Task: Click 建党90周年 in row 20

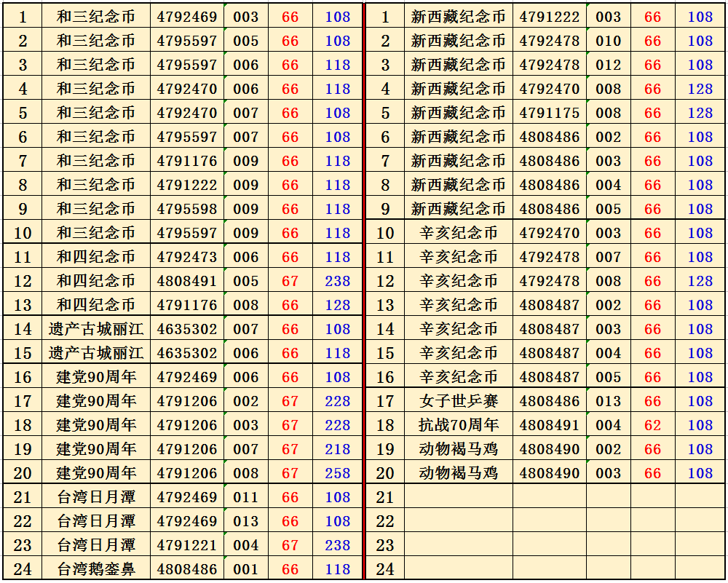Action: pyautogui.click(x=96, y=473)
